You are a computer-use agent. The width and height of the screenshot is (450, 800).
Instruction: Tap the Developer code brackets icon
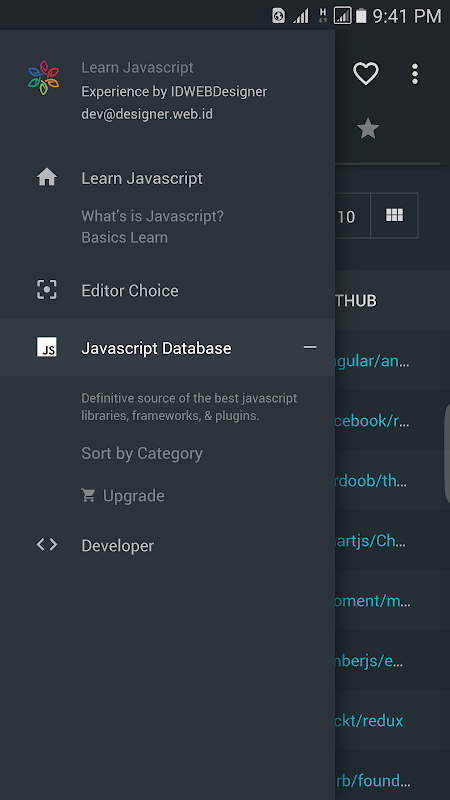pos(46,545)
